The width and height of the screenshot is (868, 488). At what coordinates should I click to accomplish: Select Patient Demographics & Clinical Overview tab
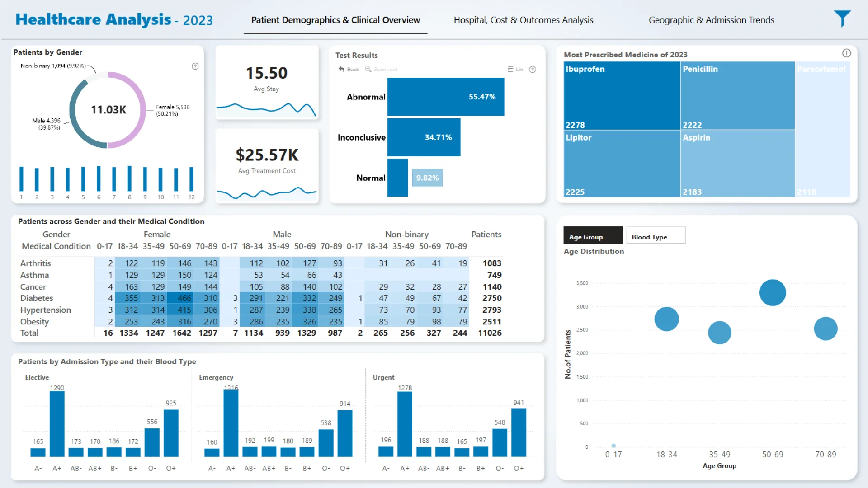335,20
